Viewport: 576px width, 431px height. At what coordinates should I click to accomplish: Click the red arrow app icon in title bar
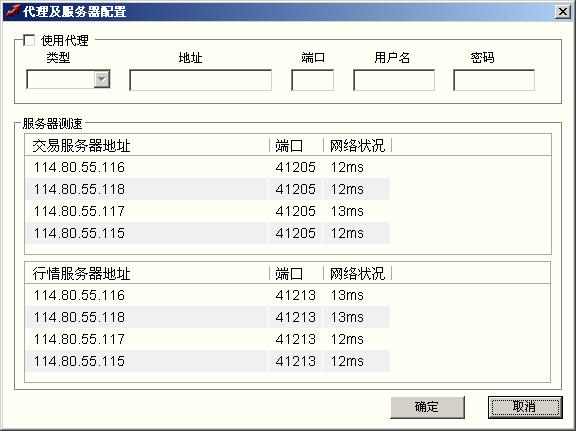point(12,11)
